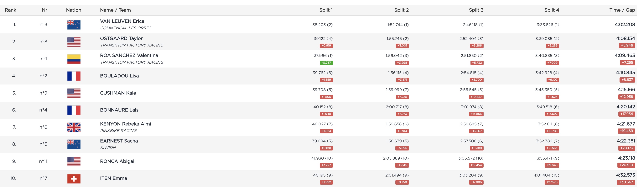
Task: Click the Rank column header
Action: click(11, 10)
